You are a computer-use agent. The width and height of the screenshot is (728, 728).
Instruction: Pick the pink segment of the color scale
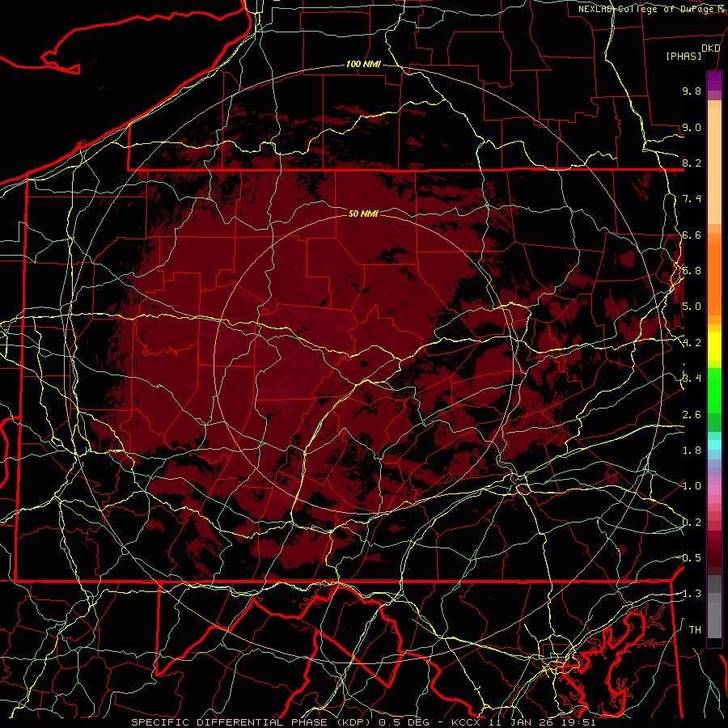714,490
